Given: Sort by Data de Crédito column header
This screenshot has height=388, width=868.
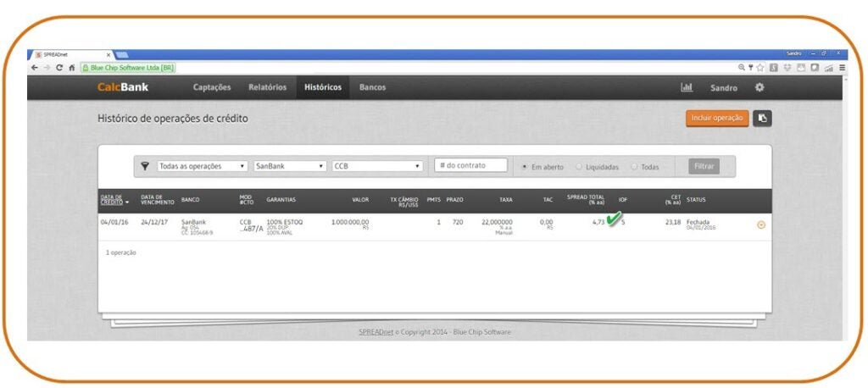Looking at the screenshot, I should coord(114,201).
